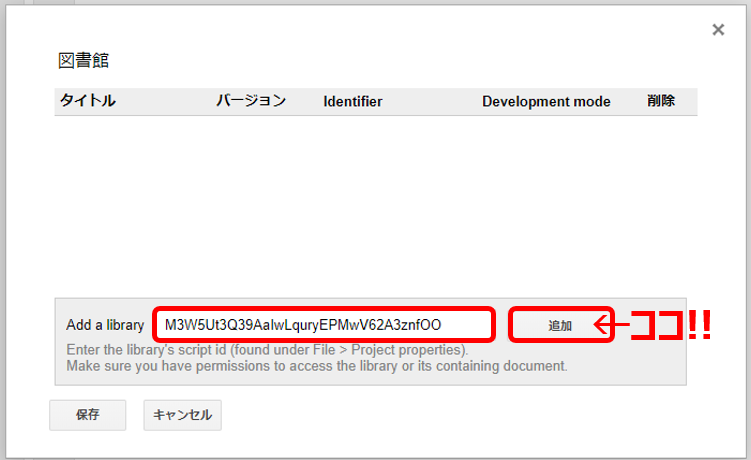Click the タイトル column header
Screen dimensions: 751x460
pos(88,101)
